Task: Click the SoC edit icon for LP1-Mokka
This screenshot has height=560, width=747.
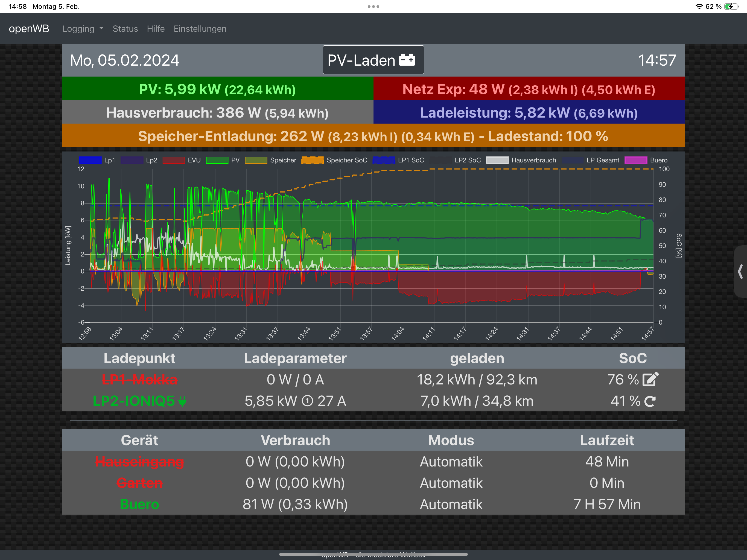Action: [x=650, y=379]
